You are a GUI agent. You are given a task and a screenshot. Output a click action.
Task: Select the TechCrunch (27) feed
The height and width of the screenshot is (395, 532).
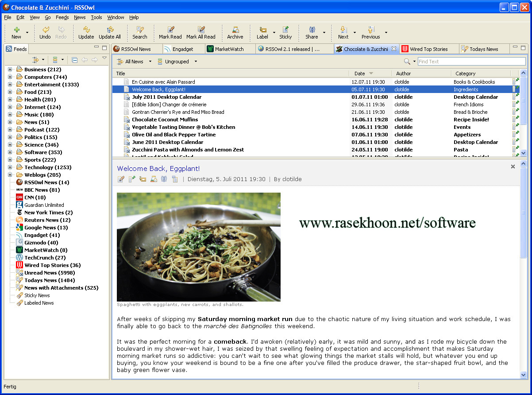tap(45, 258)
